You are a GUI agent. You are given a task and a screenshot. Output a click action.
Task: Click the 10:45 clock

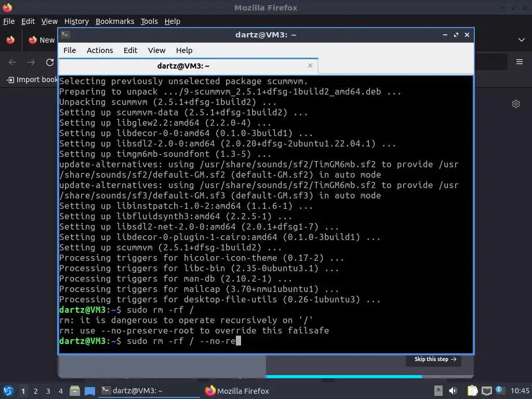click(x=520, y=391)
